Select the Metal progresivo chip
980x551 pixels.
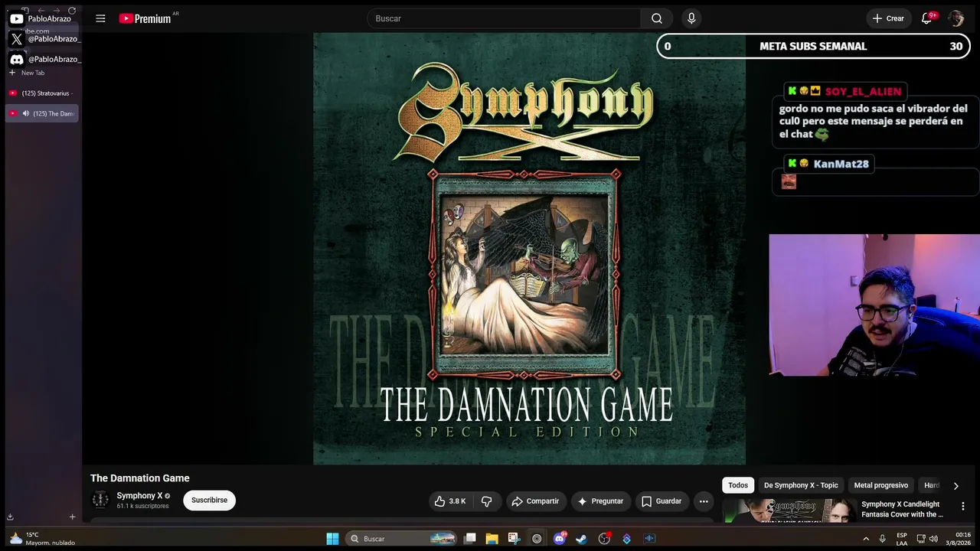coord(881,485)
